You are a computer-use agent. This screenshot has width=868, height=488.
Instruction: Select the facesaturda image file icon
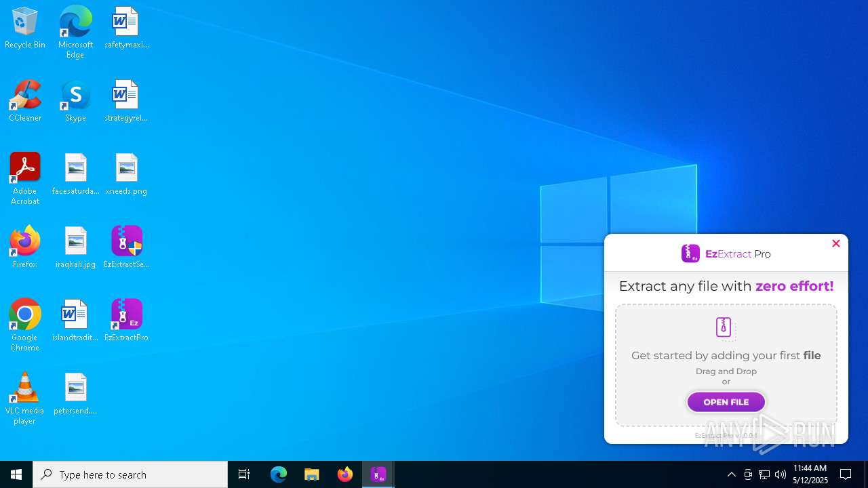coord(75,174)
